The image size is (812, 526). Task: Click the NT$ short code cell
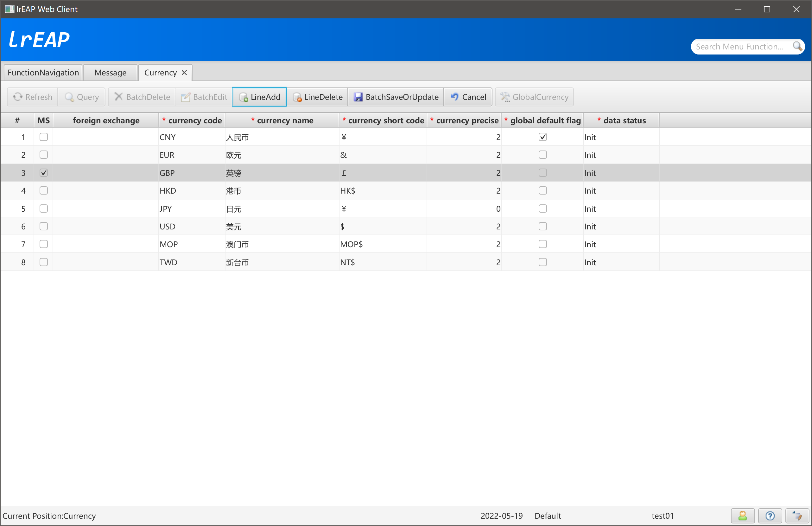pos(383,262)
